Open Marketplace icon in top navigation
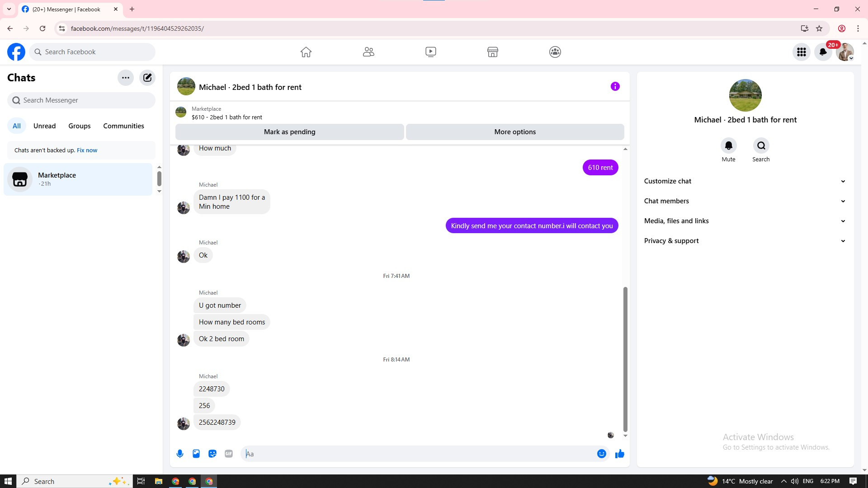Viewport: 868px width, 488px height. point(493,52)
